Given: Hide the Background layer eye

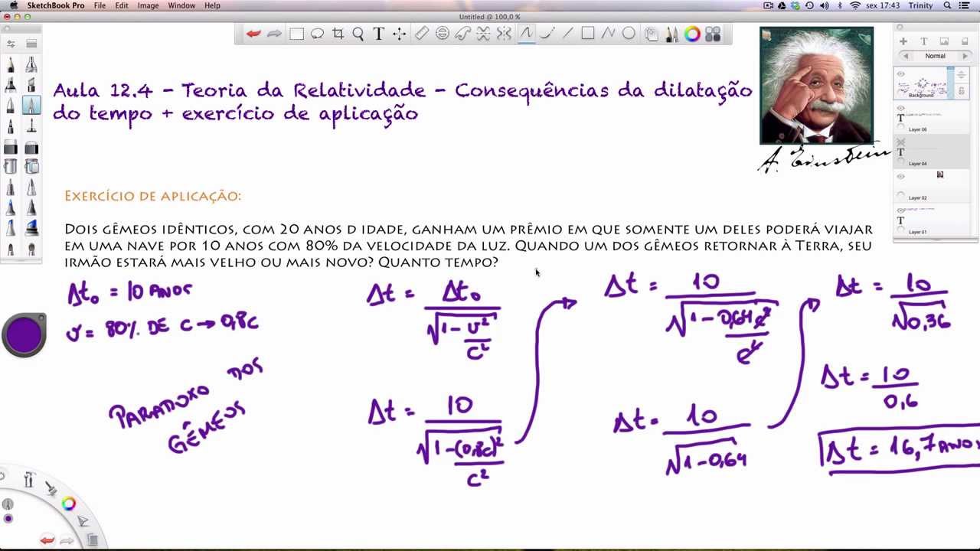Looking at the screenshot, I should (901, 74).
